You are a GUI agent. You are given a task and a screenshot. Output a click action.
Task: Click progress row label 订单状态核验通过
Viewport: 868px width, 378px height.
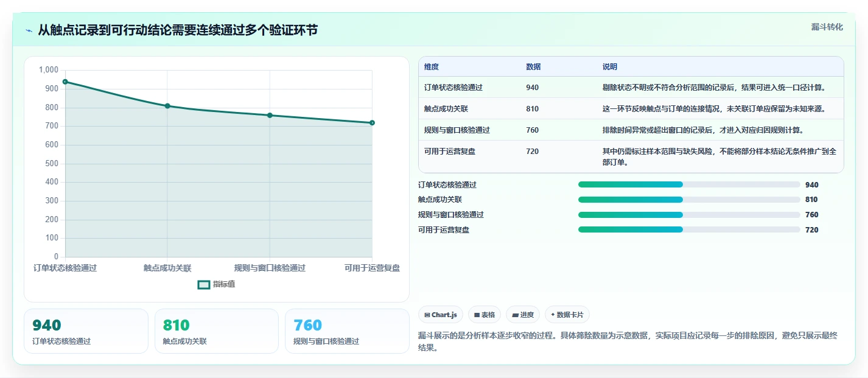(x=447, y=185)
